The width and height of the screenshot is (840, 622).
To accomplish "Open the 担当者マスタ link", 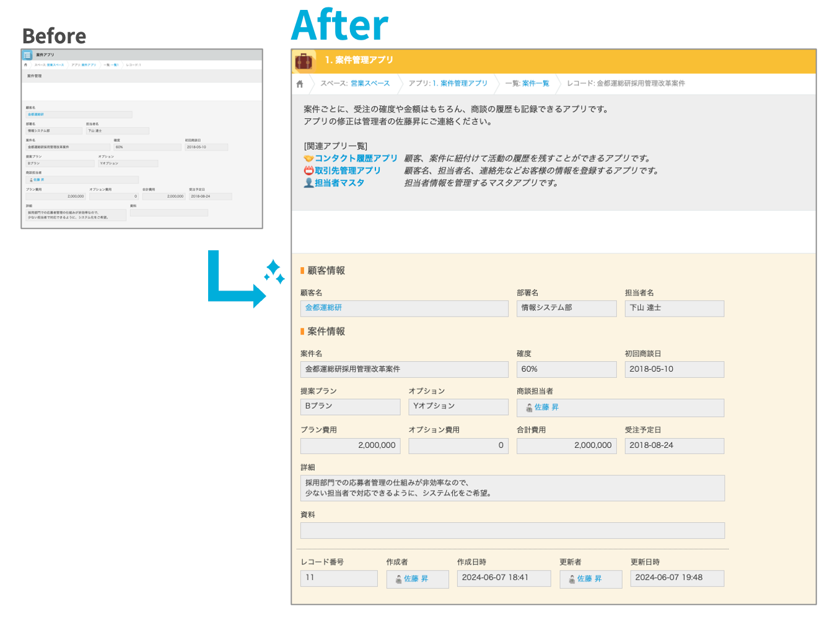I will click(x=339, y=183).
